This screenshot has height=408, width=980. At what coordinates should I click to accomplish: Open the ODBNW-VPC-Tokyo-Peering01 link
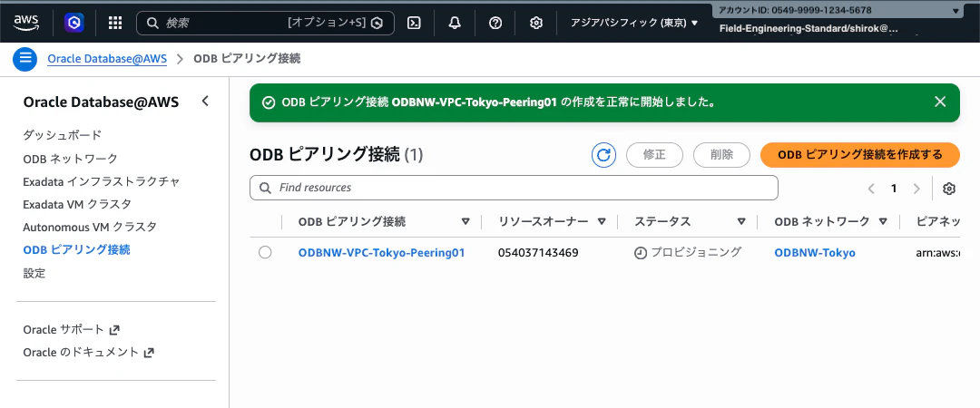(x=381, y=253)
